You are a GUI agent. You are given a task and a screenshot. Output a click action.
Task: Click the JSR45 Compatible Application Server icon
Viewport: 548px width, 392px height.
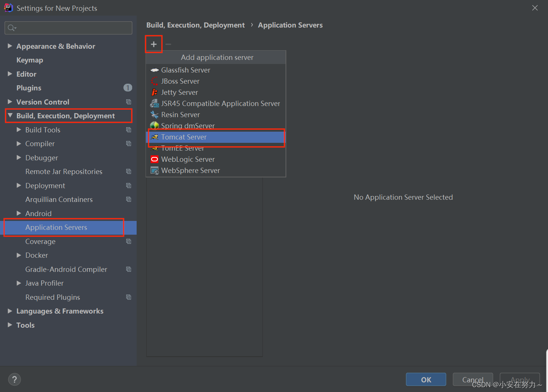[154, 103]
